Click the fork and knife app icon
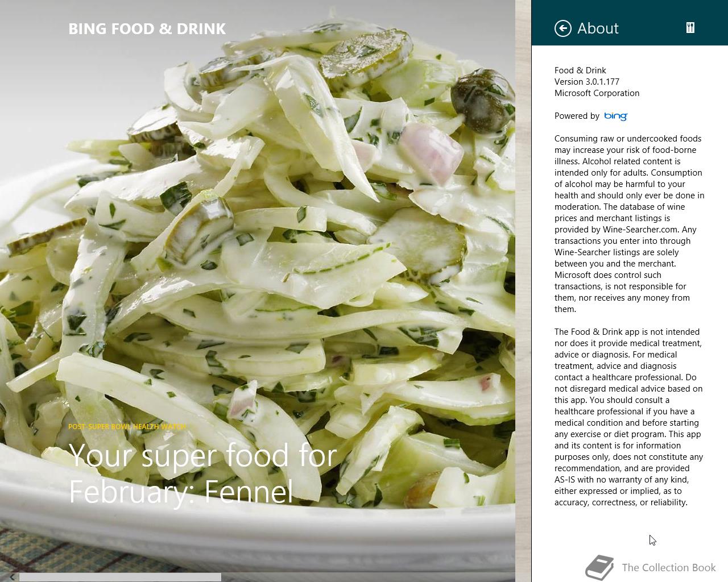Screen dimensions: 728x582 tap(690, 28)
